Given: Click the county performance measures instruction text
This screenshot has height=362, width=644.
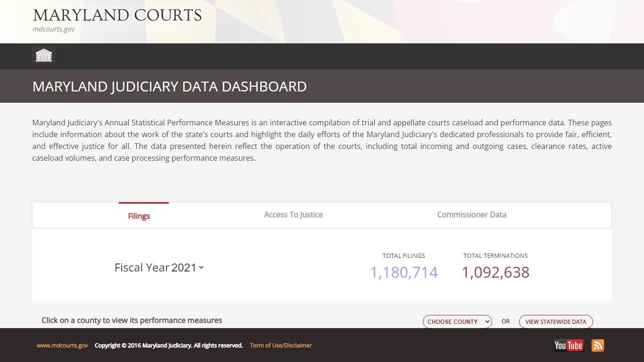Looking at the screenshot, I should (132, 320).
